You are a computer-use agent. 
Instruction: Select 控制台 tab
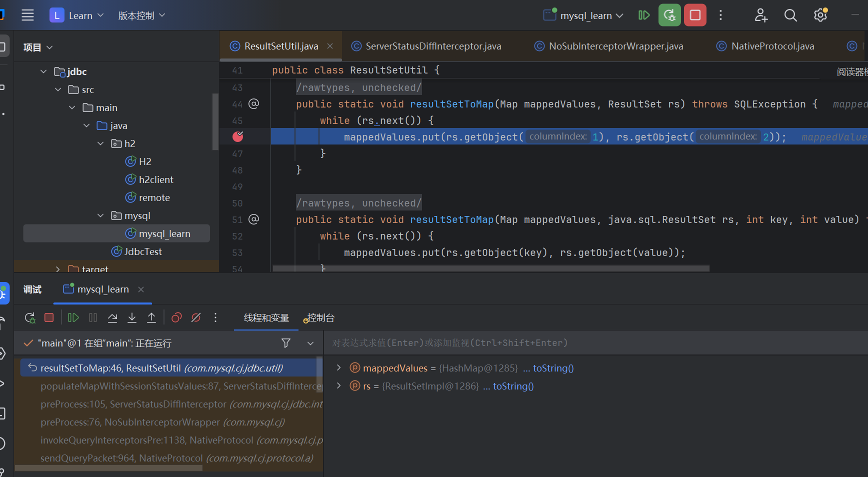tap(320, 317)
